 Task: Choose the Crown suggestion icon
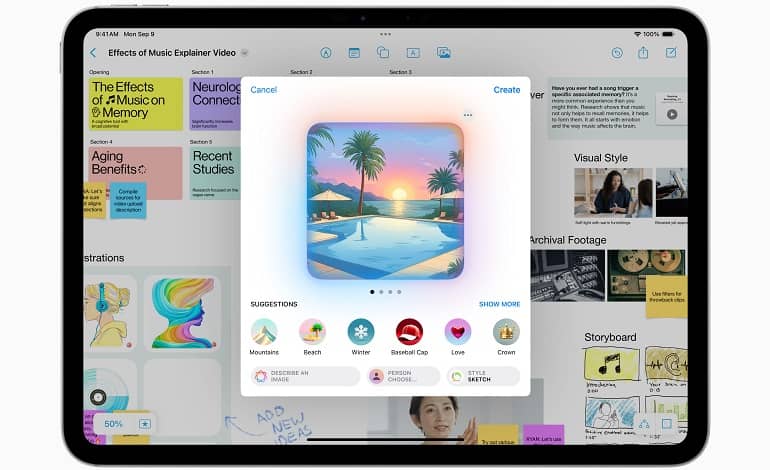click(x=506, y=332)
